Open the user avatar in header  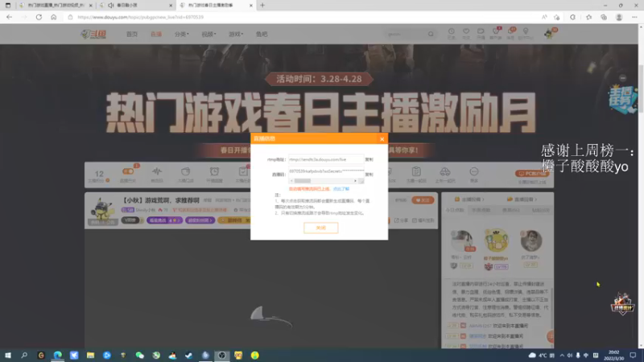[x=549, y=34]
